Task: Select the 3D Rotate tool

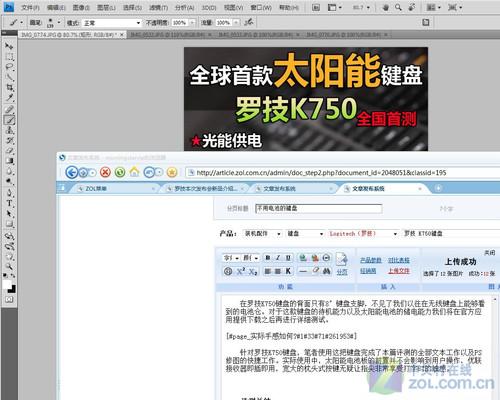Action: tap(9, 236)
